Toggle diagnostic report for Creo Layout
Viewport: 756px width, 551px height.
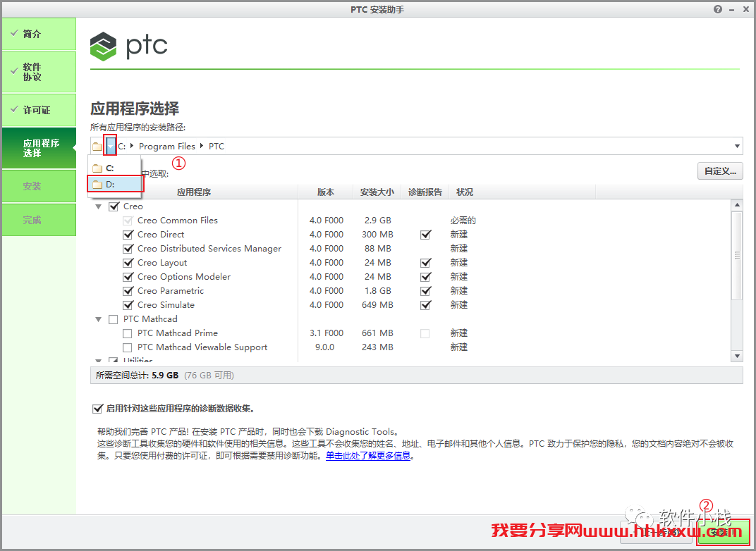click(x=425, y=263)
